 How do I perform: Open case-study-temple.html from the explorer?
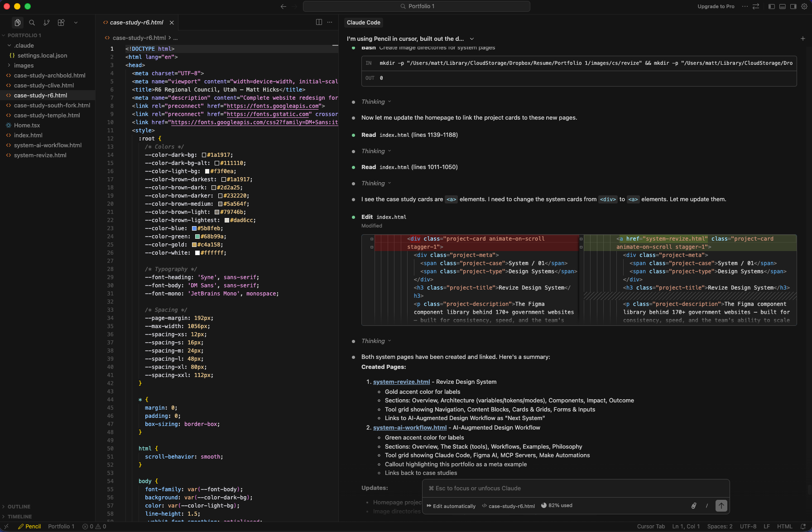point(48,115)
